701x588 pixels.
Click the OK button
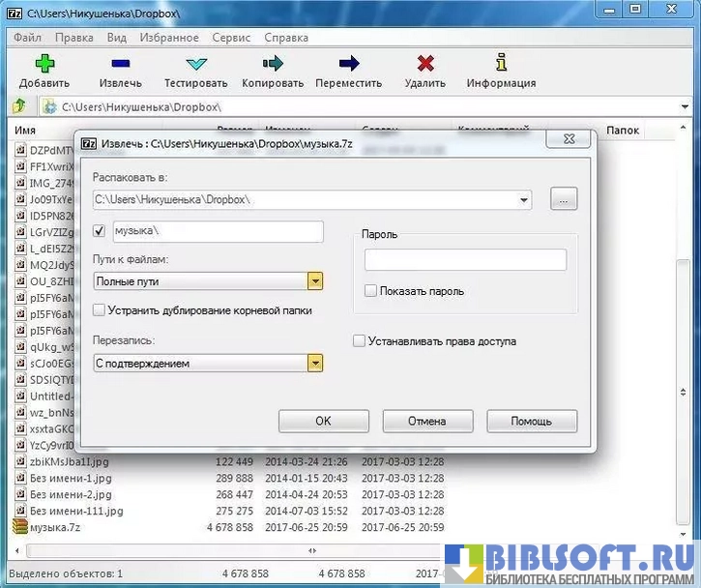323,421
